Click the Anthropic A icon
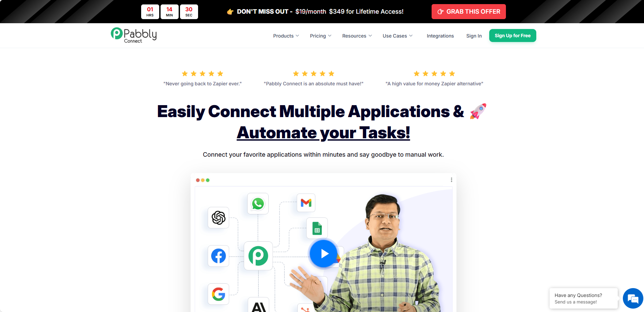 click(x=258, y=305)
